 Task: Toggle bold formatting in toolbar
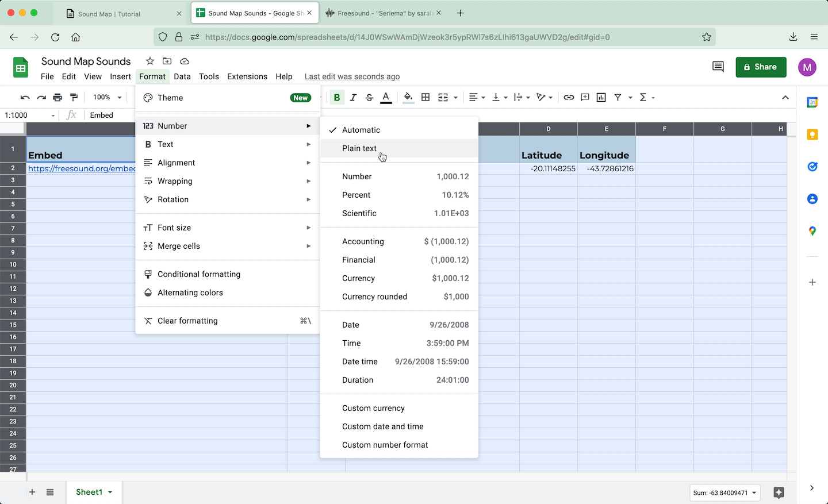point(337,98)
